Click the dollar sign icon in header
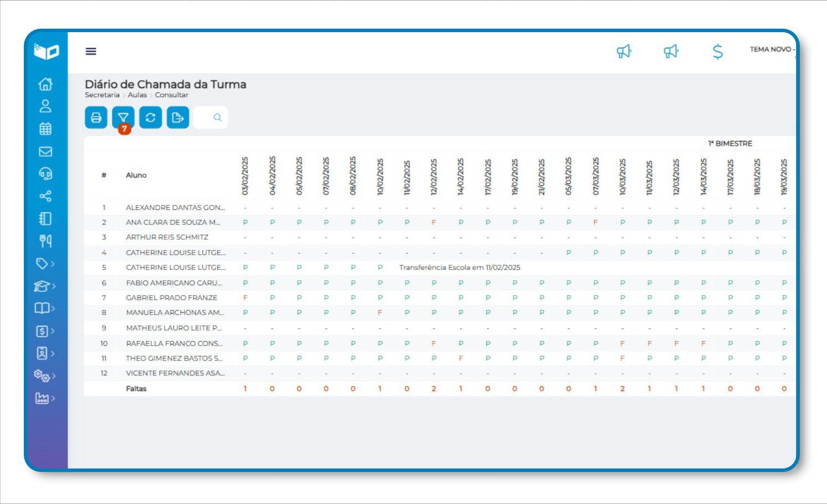This screenshot has height=504, width=827. [x=717, y=52]
